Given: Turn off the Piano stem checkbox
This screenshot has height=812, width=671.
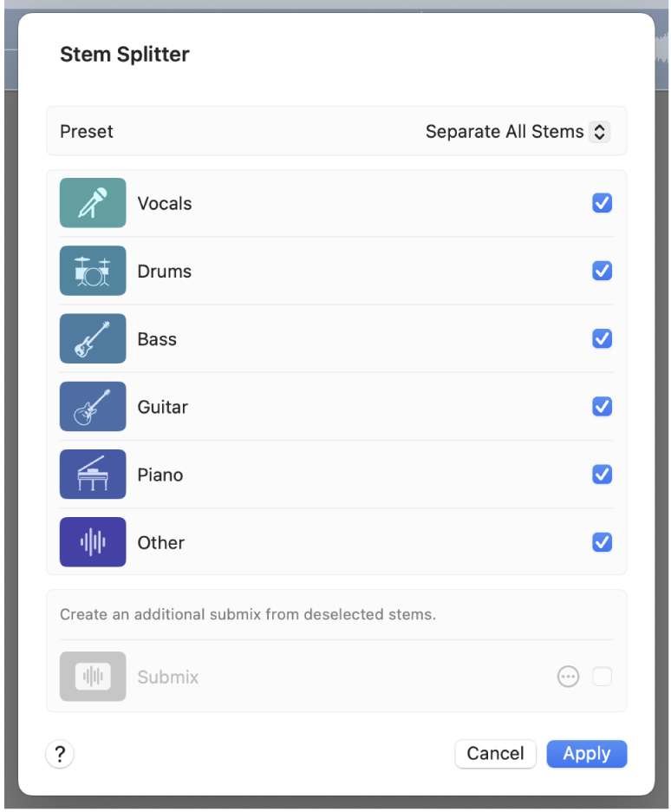Looking at the screenshot, I should (x=602, y=475).
